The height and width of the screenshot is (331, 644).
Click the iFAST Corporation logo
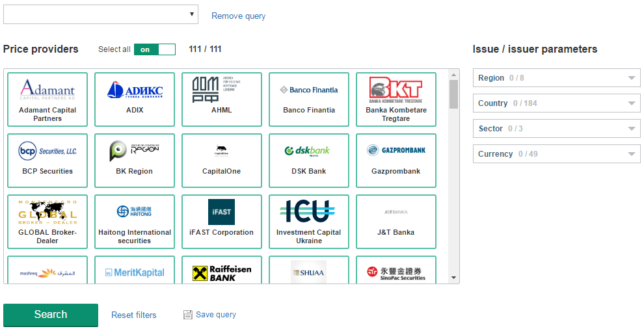click(x=221, y=212)
